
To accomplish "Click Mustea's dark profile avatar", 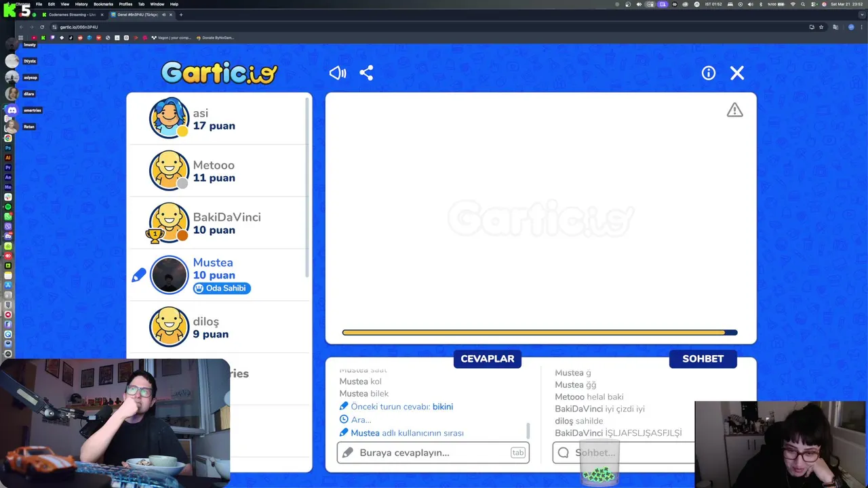I will 169,274.
